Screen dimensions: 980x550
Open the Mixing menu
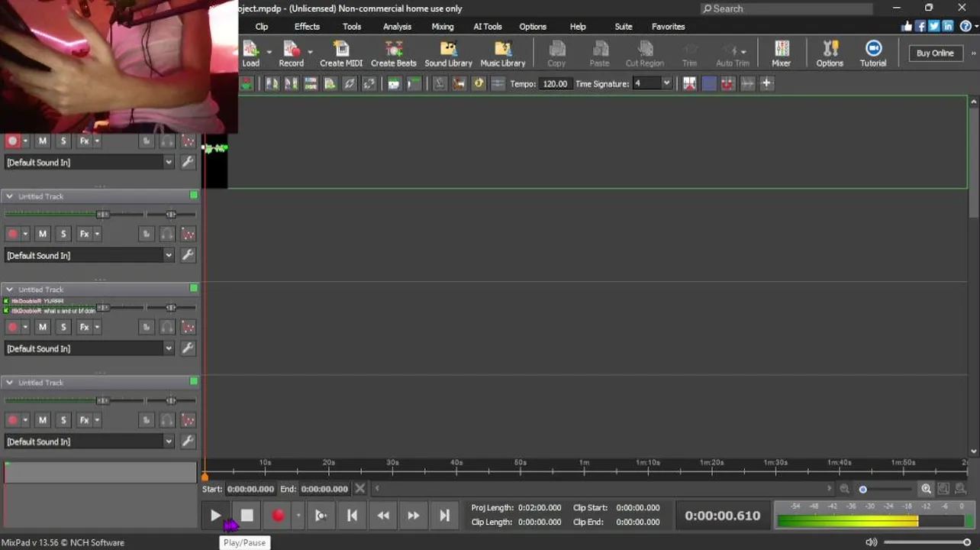(443, 27)
